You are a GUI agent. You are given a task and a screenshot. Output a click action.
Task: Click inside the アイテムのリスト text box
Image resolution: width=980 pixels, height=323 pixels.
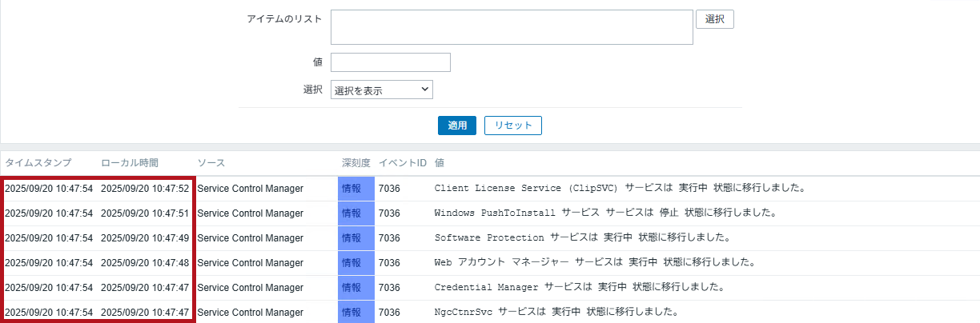511,27
